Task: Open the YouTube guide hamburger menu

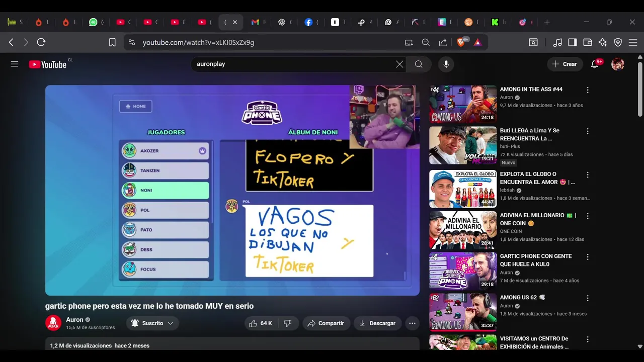Action: [x=15, y=64]
